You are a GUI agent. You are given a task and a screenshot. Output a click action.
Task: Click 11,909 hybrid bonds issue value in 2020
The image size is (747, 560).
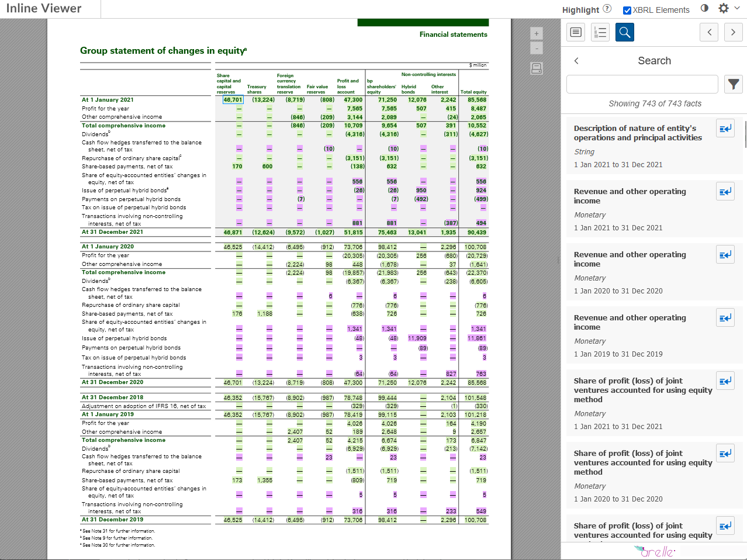click(x=417, y=338)
